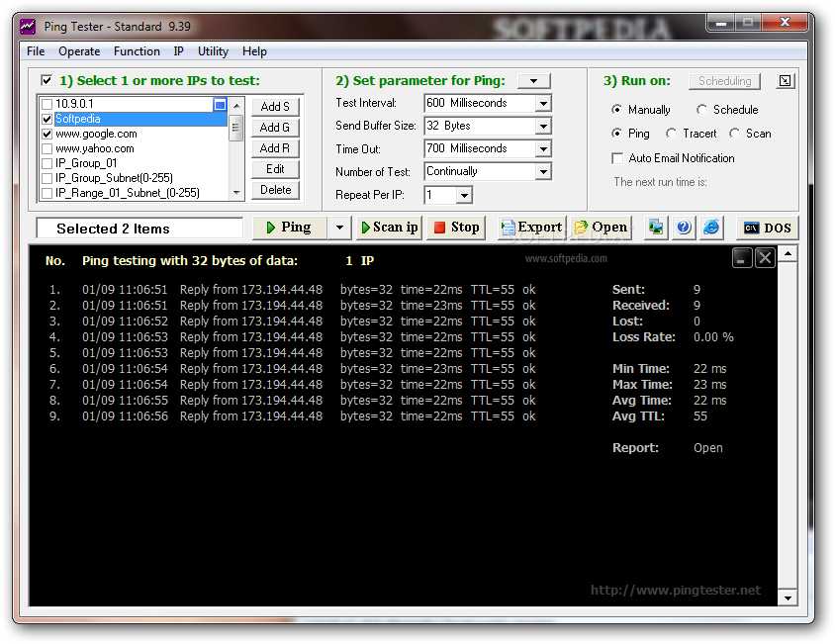The width and height of the screenshot is (835, 644).
Task: Open the IP menu
Action: pos(178,51)
